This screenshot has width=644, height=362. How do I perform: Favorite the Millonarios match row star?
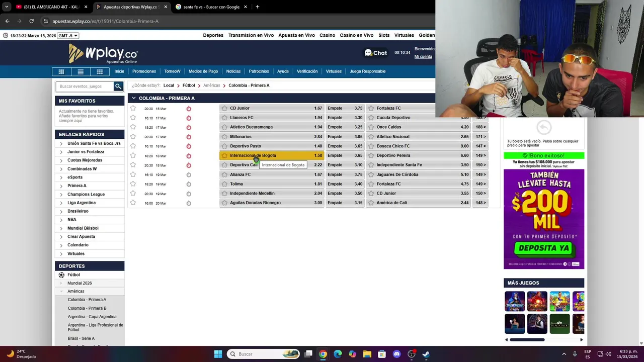point(133,136)
